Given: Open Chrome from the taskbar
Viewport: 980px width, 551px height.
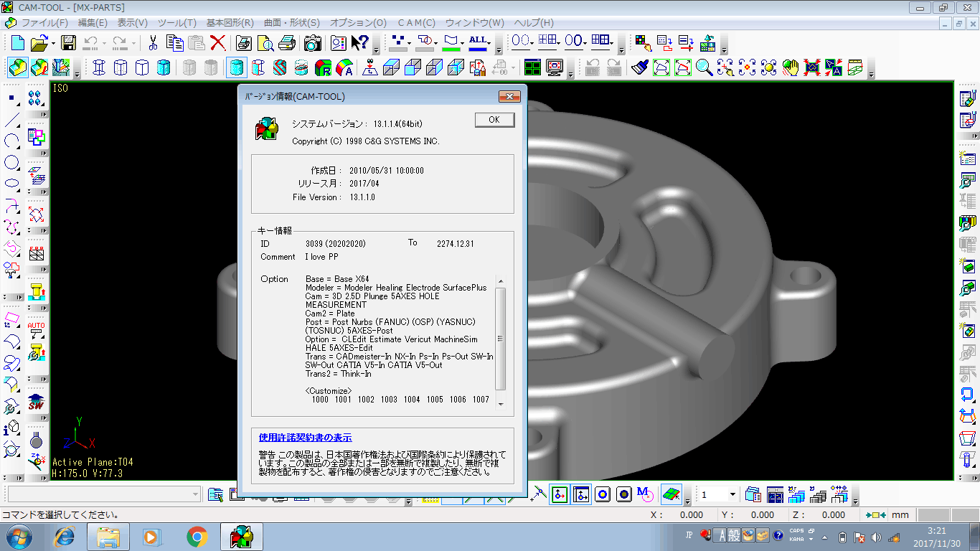Looking at the screenshot, I should tap(197, 537).
